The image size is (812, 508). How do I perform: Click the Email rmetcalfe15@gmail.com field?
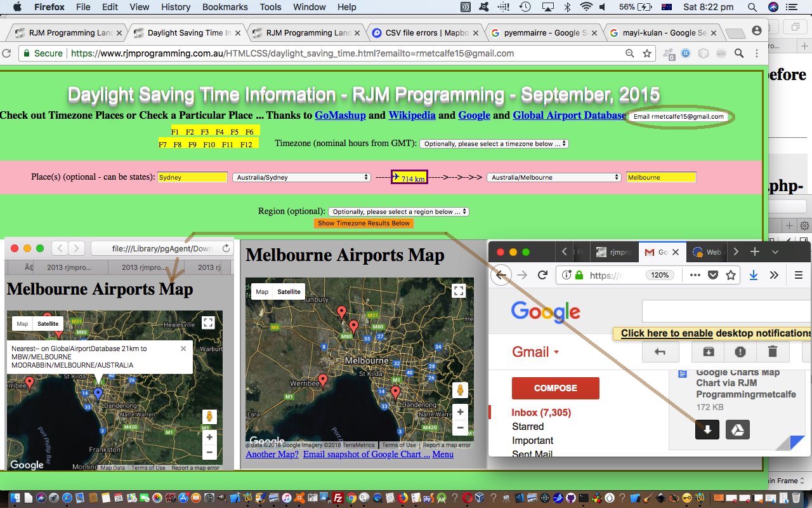[x=679, y=117]
